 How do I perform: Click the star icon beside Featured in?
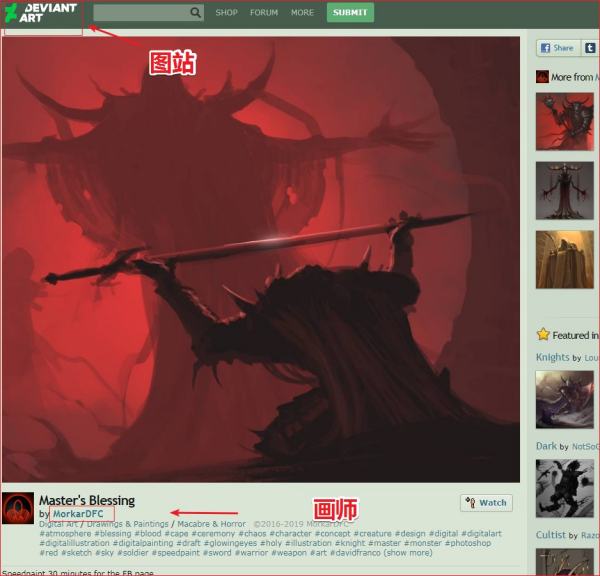(x=543, y=335)
